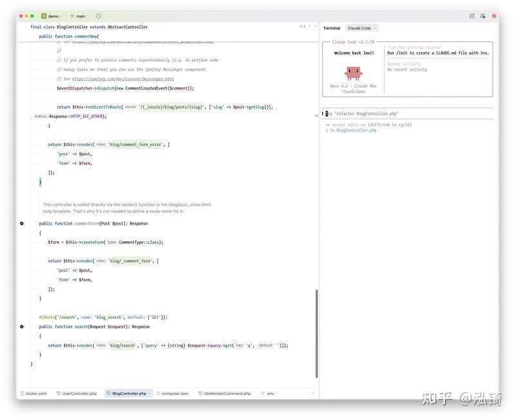Click the gutter icon beside commentForm function
Screen dimensions: 515x420
coord(22,223)
